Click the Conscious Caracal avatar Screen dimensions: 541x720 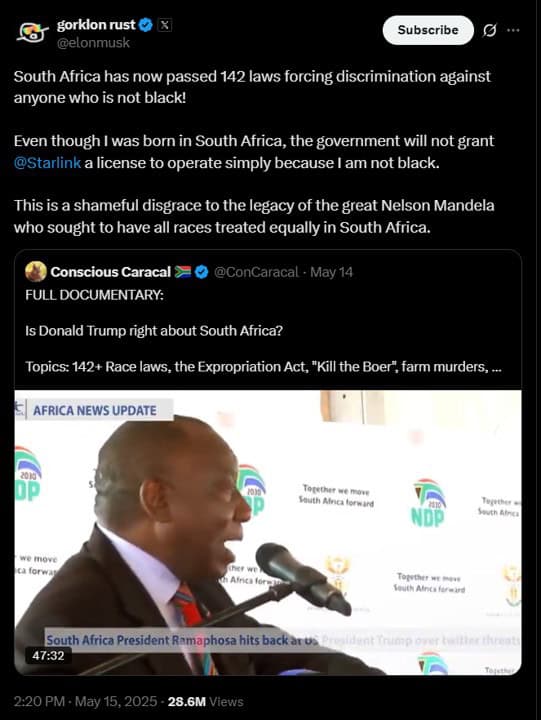click(36, 271)
